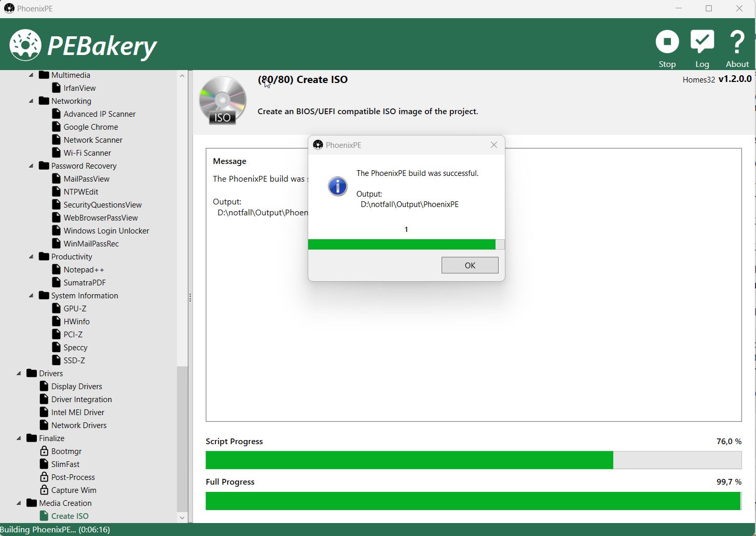
Task: Click the Password Recovery folder icon
Action: click(x=44, y=166)
